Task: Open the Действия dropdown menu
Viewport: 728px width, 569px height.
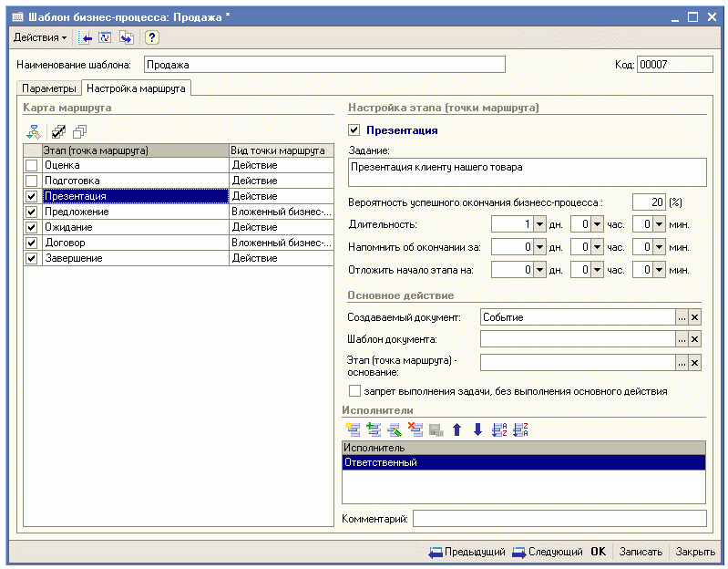Action: pyautogui.click(x=40, y=37)
